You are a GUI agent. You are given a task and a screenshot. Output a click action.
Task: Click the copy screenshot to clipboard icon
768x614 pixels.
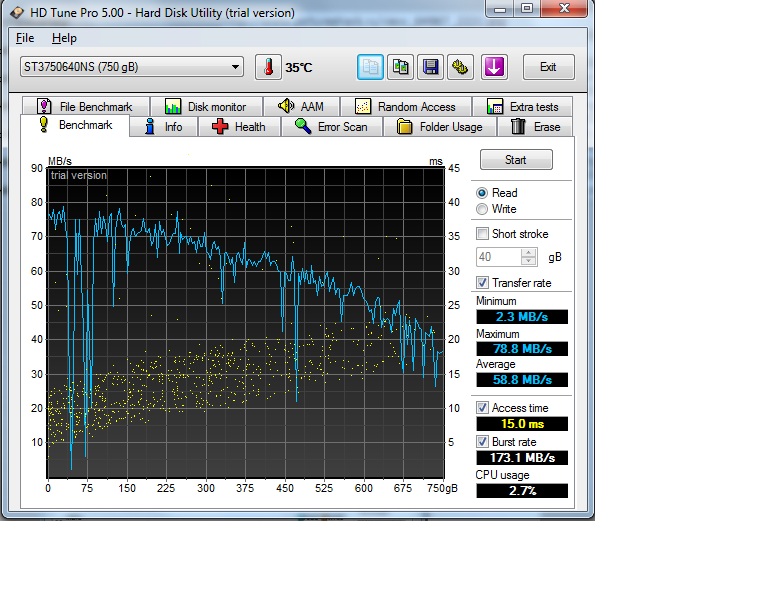click(400, 67)
